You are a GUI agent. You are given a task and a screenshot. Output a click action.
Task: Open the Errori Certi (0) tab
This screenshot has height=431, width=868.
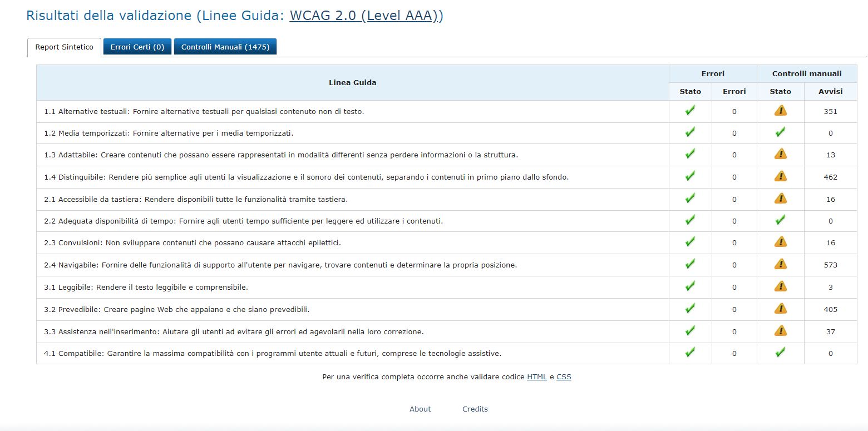(x=137, y=47)
